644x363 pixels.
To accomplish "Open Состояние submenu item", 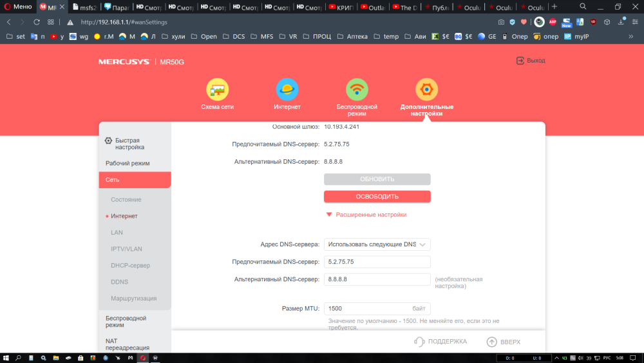I will [x=126, y=199].
